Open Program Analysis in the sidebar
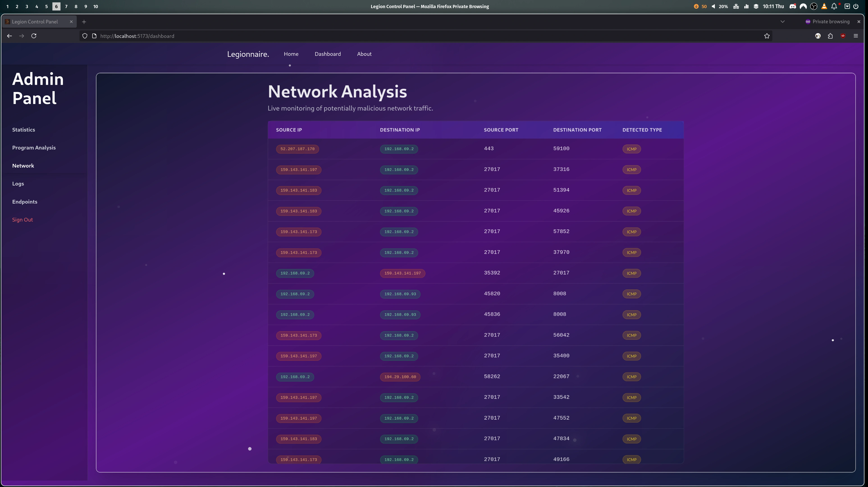The height and width of the screenshot is (487, 868). (x=34, y=147)
